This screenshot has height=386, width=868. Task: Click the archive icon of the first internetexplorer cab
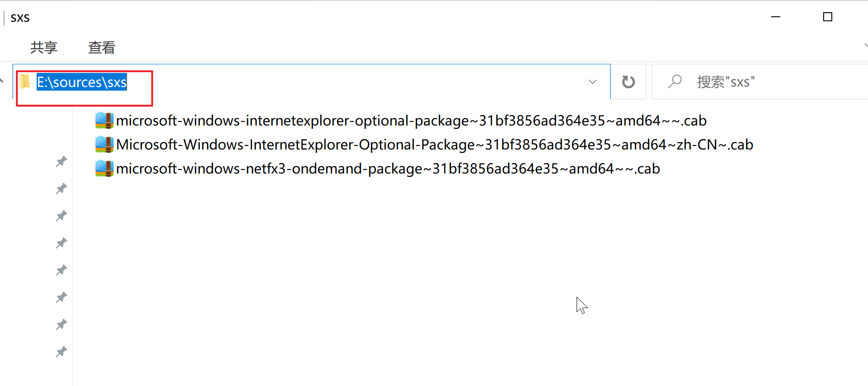104,120
